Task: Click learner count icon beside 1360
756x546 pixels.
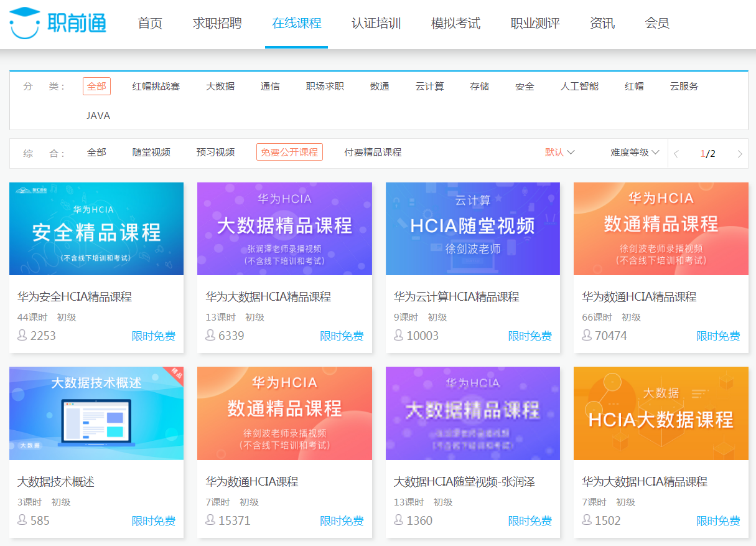Action: point(399,520)
